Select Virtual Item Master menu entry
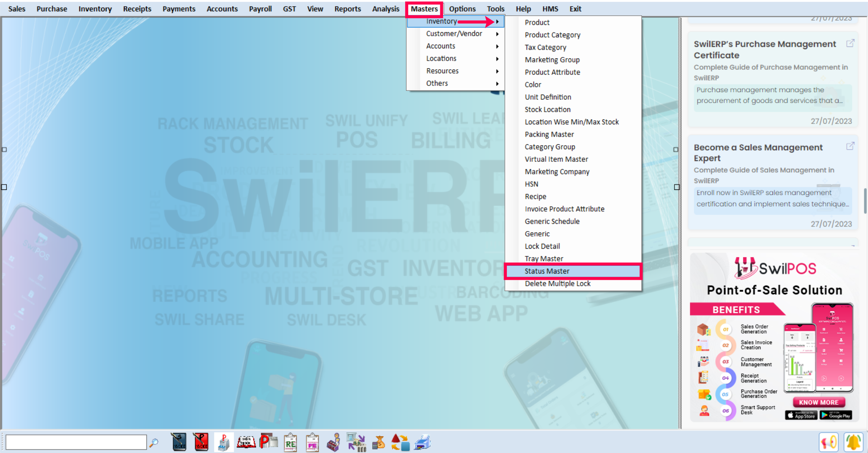 (x=573, y=159)
